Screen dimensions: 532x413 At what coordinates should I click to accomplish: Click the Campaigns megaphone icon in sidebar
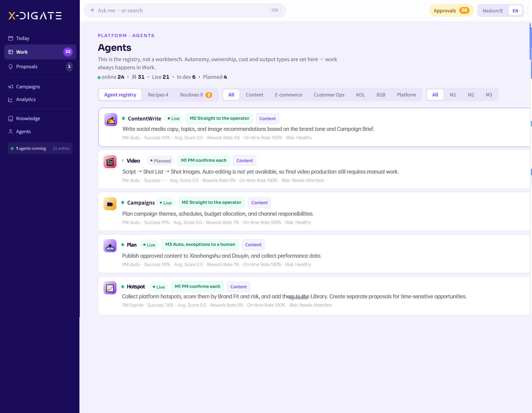tap(11, 87)
